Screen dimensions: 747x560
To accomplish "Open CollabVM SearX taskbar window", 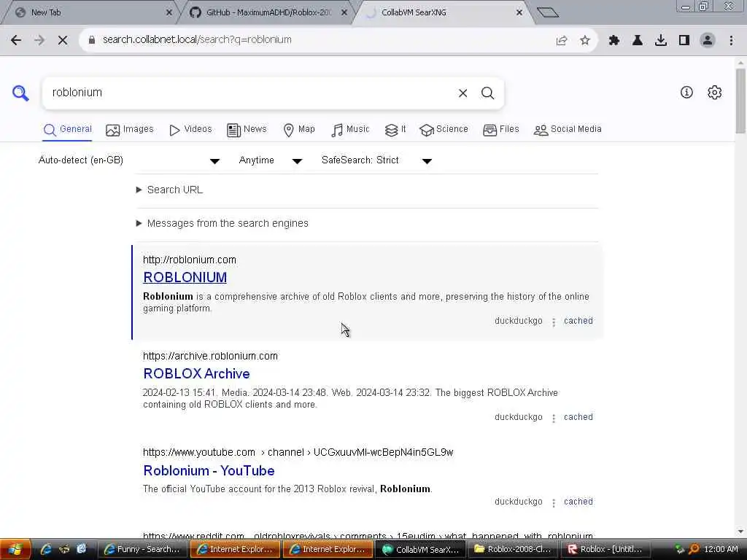I will coord(421,550).
